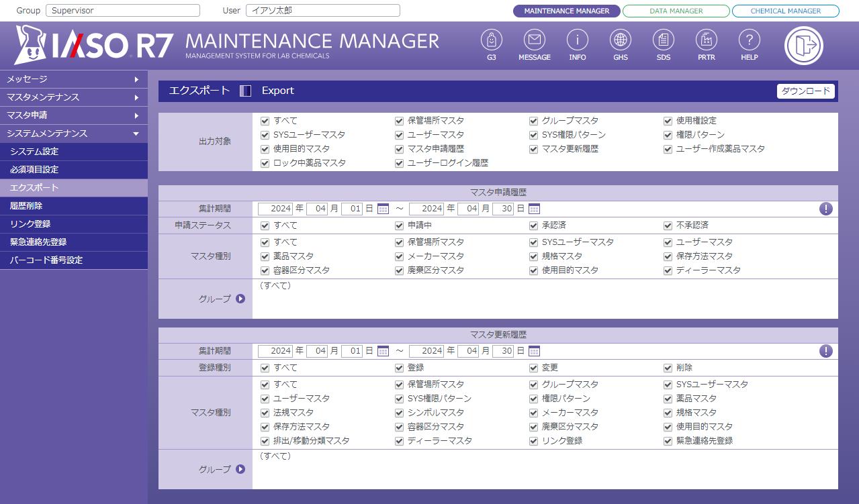Toggle 承認済 status checkbox
The image size is (859, 504).
(533, 225)
